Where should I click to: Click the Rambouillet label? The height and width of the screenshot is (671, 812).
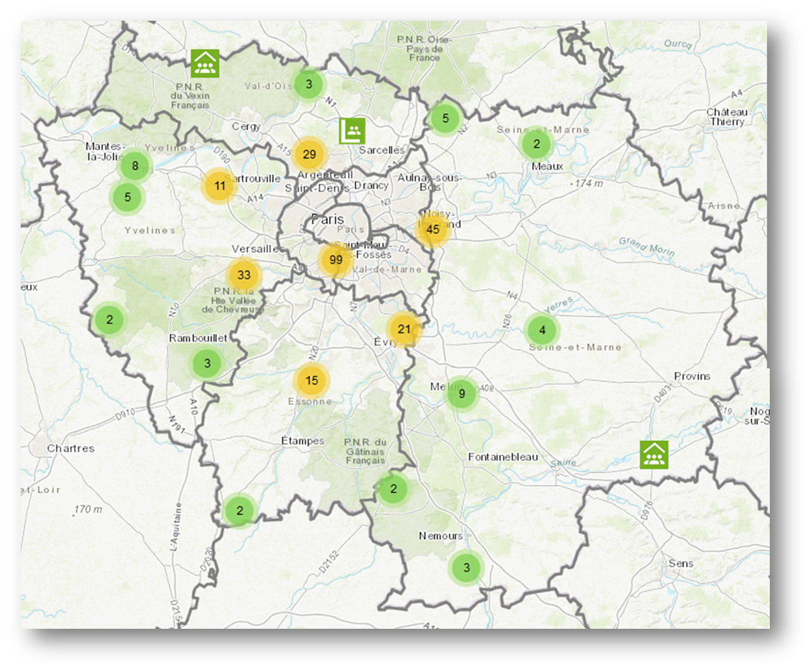[x=198, y=338]
